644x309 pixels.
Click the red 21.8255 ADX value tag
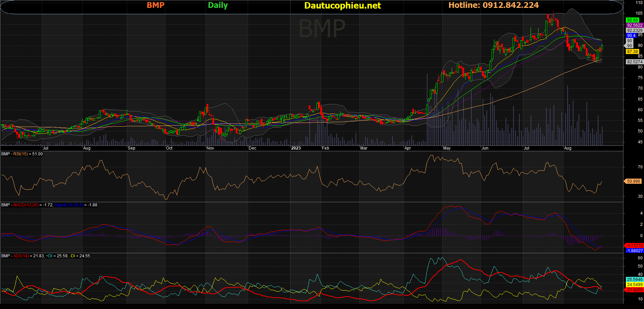tap(634, 290)
